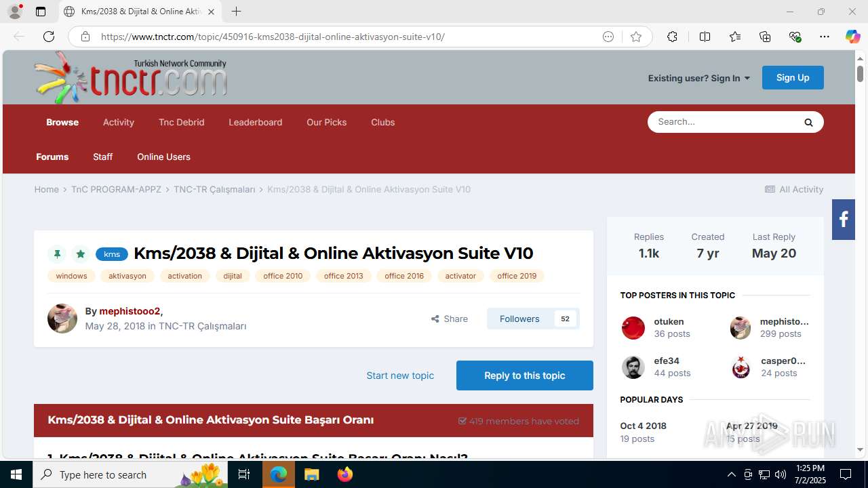Image resolution: width=868 pixels, height=488 pixels.
Task: Open the aktivasyon tag
Action: (x=127, y=276)
